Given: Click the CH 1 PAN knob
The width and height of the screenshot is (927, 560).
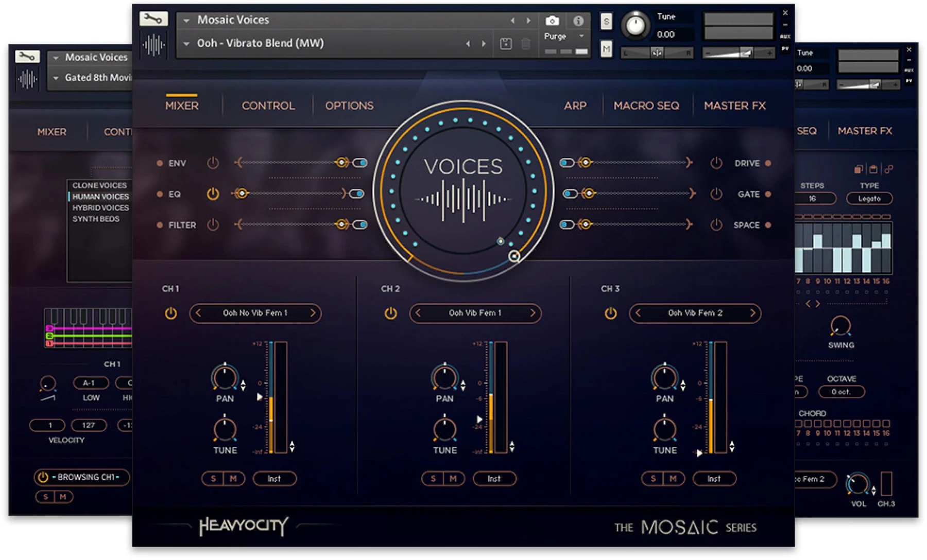Looking at the screenshot, I should tap(225, 377).
